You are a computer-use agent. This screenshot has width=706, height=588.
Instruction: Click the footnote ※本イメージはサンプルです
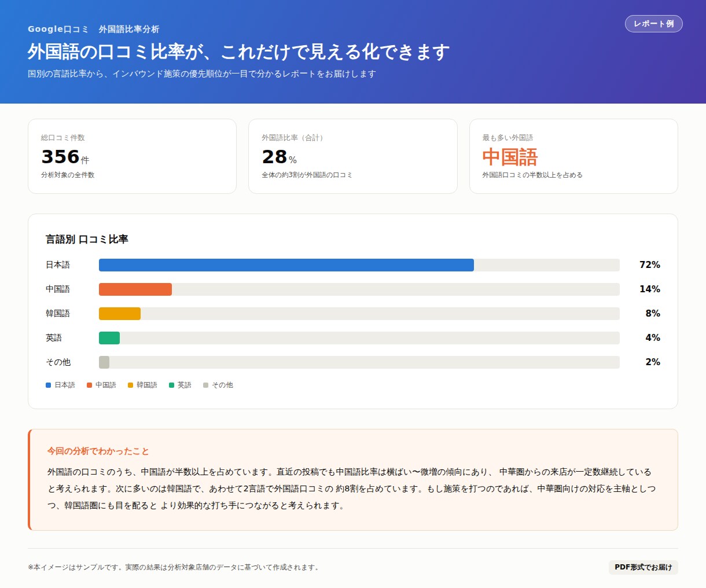point(174,567)
